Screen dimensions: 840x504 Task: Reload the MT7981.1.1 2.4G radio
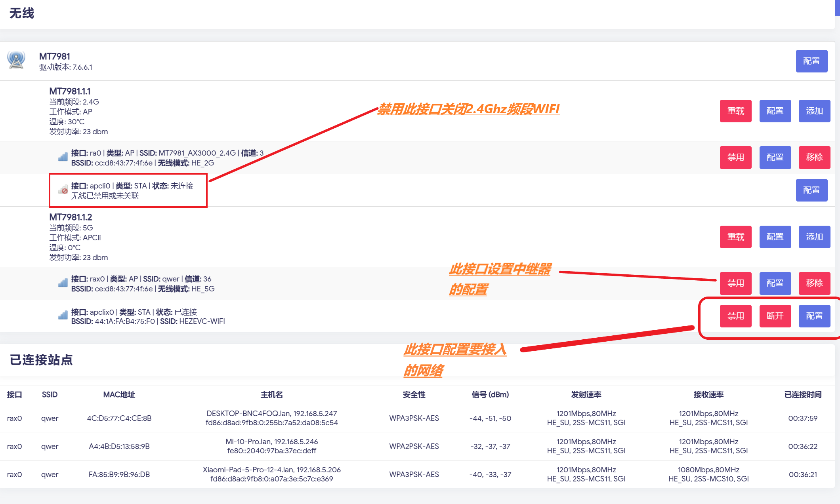tap(736, 111)
